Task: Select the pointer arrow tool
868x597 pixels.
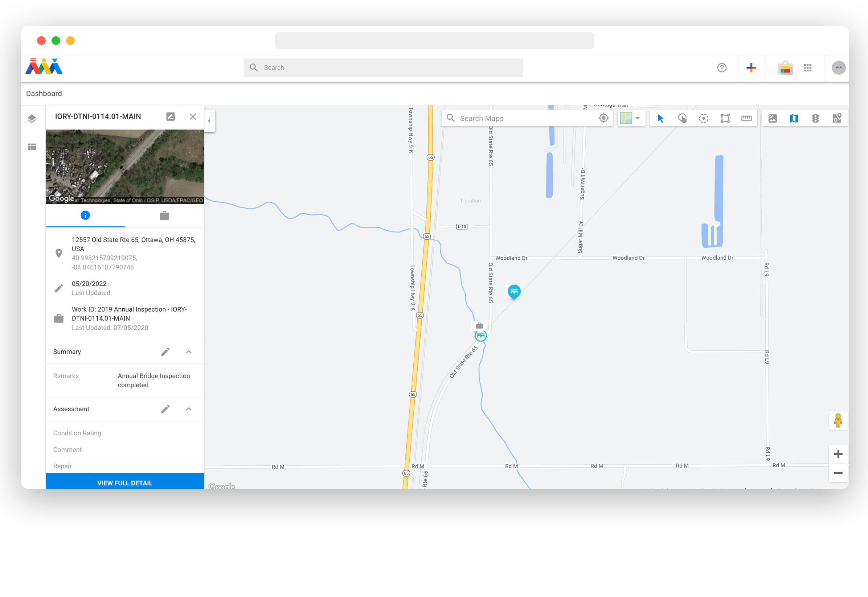Action: tap(661, 119)
